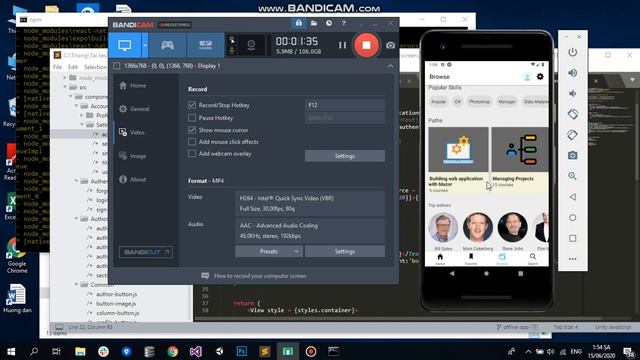Select Bandicam game recording mode

coord(167,45)
